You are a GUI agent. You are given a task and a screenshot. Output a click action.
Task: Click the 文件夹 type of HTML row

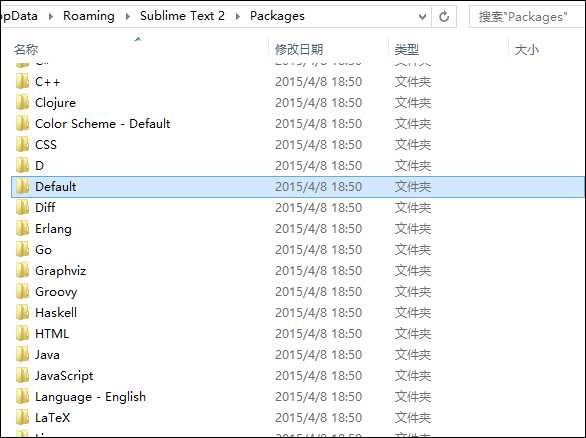point(413,333)
